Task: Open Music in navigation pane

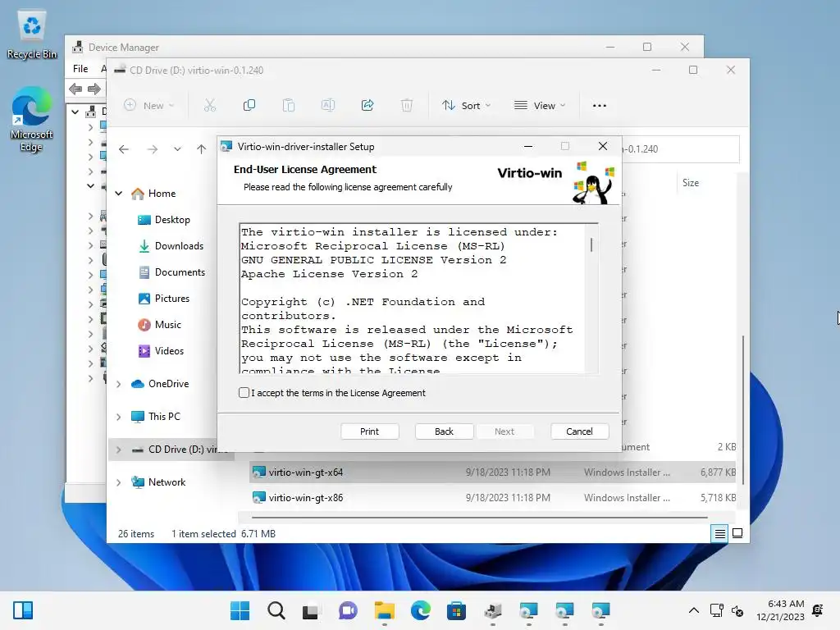Action: [x=160, y=325]
